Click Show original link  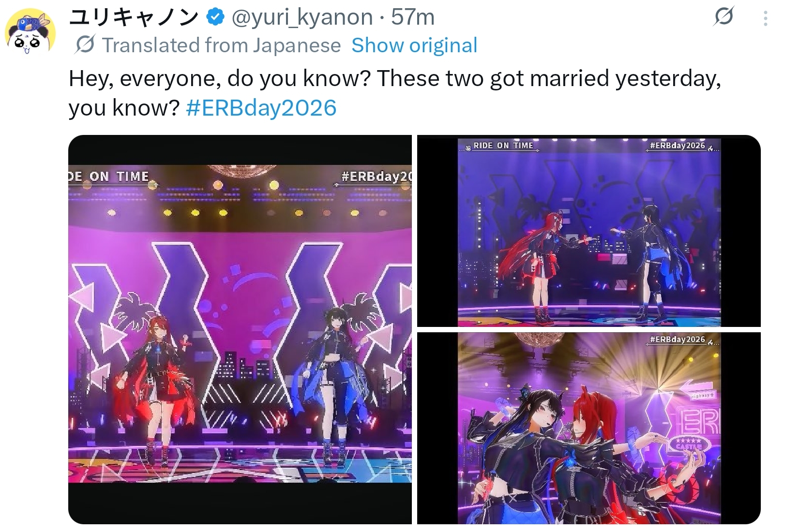414,45
